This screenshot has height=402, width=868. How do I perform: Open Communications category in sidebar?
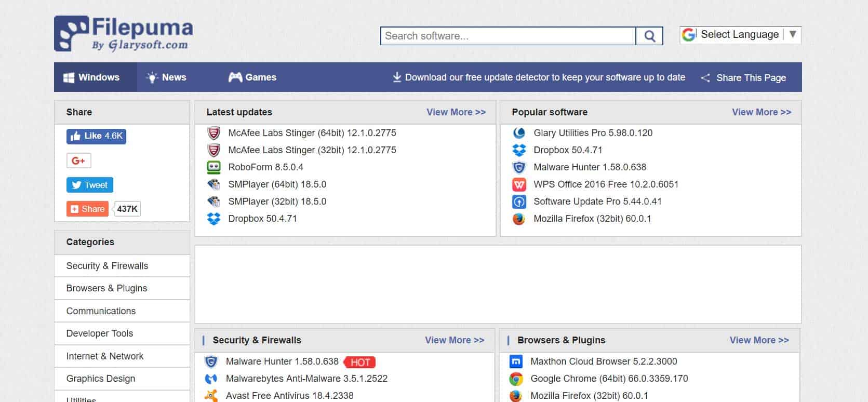tap(122, 311)
